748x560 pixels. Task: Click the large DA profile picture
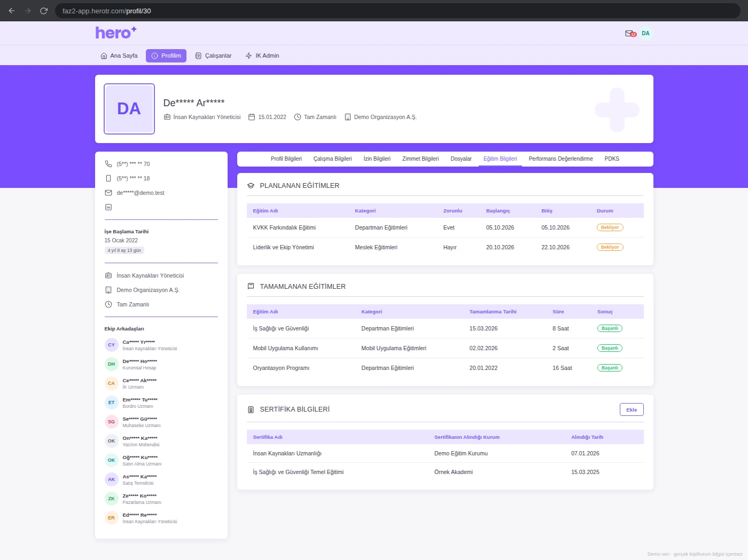[129, 109]
